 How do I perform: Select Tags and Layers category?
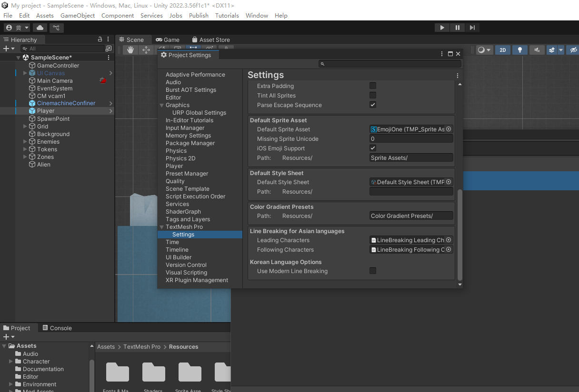pos(188,219)
